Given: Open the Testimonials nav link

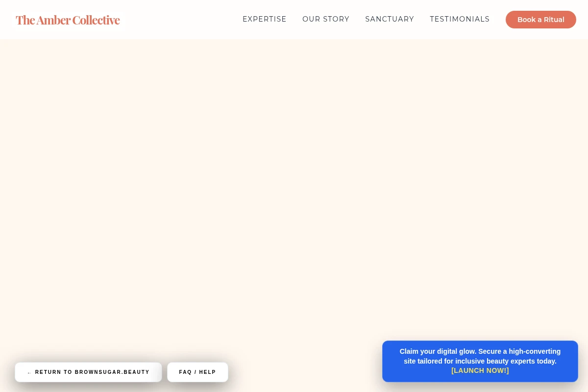Looking at the screenshot, I should point(460,19).
